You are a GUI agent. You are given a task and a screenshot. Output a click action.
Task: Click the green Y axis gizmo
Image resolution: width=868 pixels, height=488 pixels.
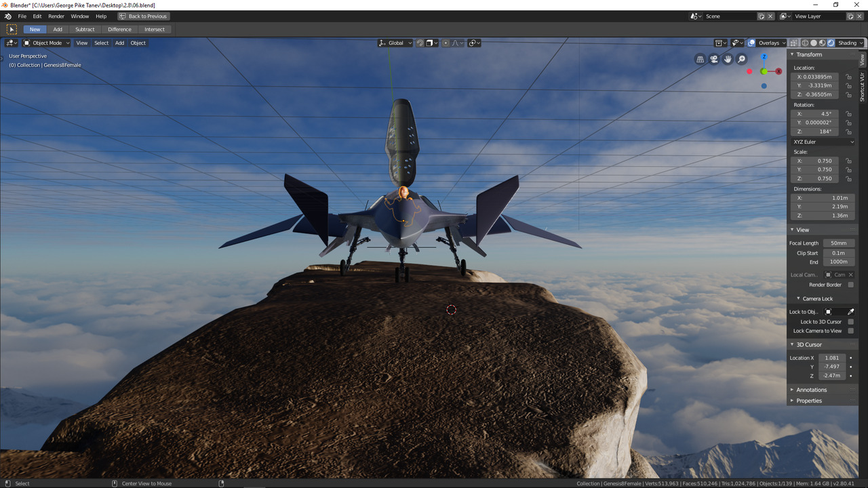pyautogui.click(x=764, y=71)
